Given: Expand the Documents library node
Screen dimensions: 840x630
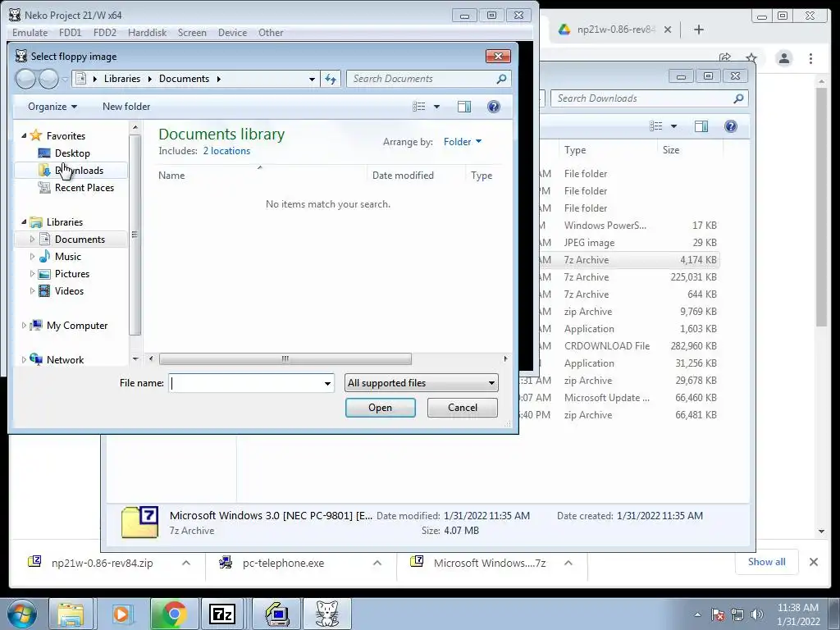Looking at the screenshot, I should (x=32, y=239).
